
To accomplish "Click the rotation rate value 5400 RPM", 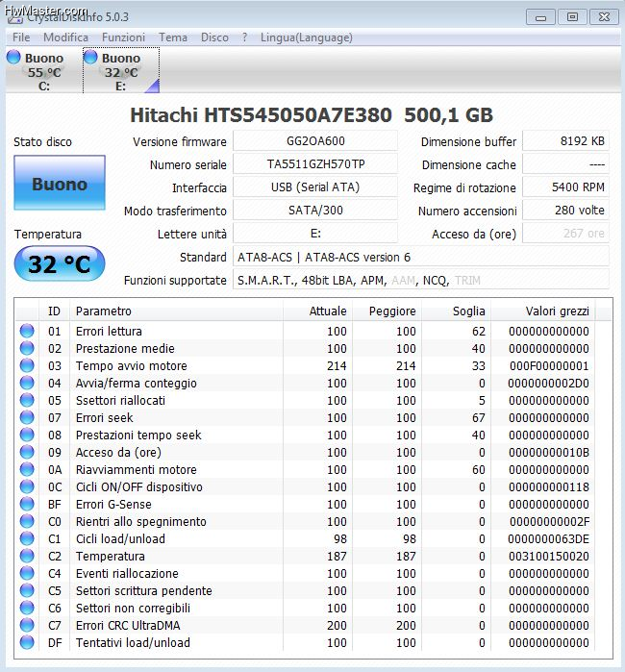I will [x=565, y=187].
